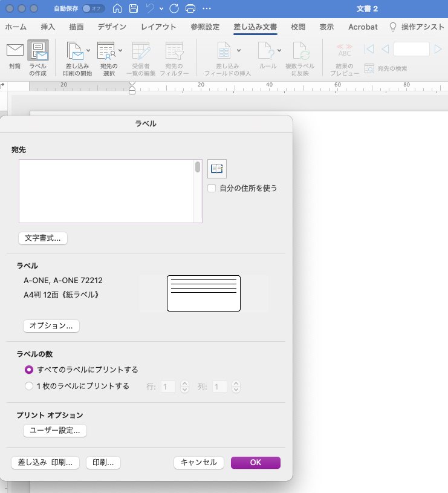Click the Select Recipients (宛先の選択) icon
The width and height of the screenshot is (448, 493).
point(106,51)
